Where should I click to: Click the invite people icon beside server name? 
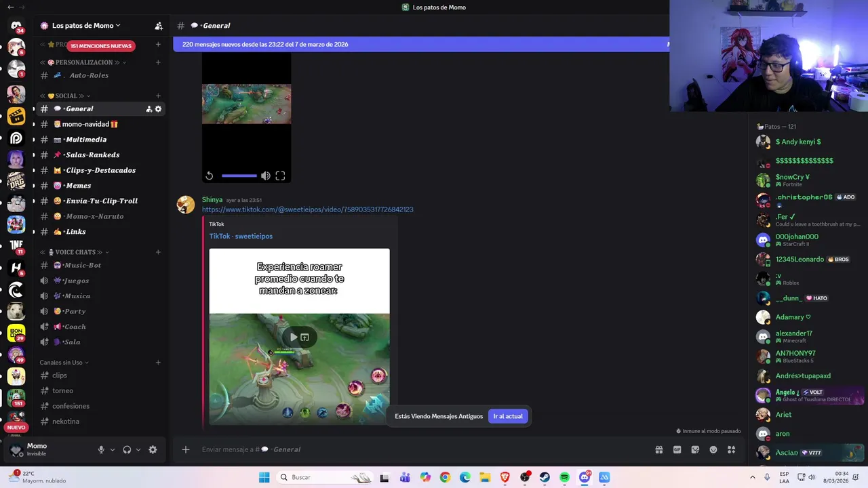point(159,26)
